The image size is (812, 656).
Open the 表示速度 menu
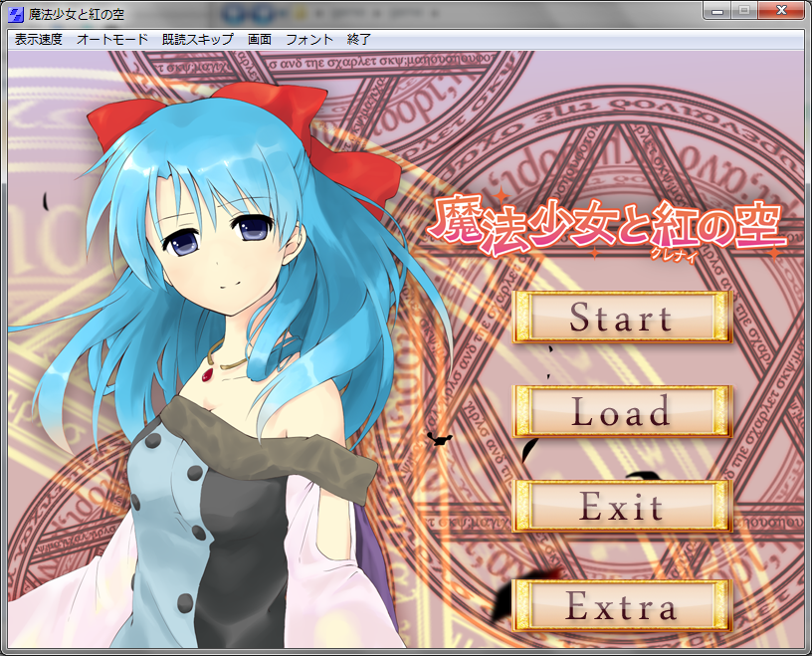click(x=39, y=40)
